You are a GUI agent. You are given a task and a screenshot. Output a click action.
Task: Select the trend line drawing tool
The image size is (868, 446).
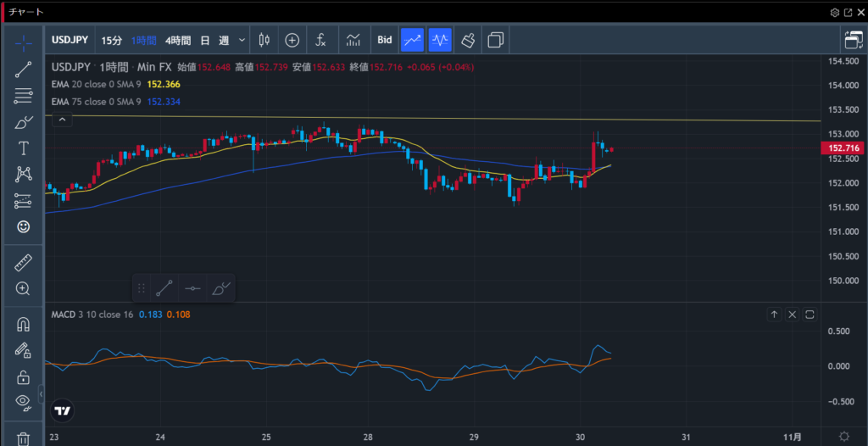click(24, 70)
